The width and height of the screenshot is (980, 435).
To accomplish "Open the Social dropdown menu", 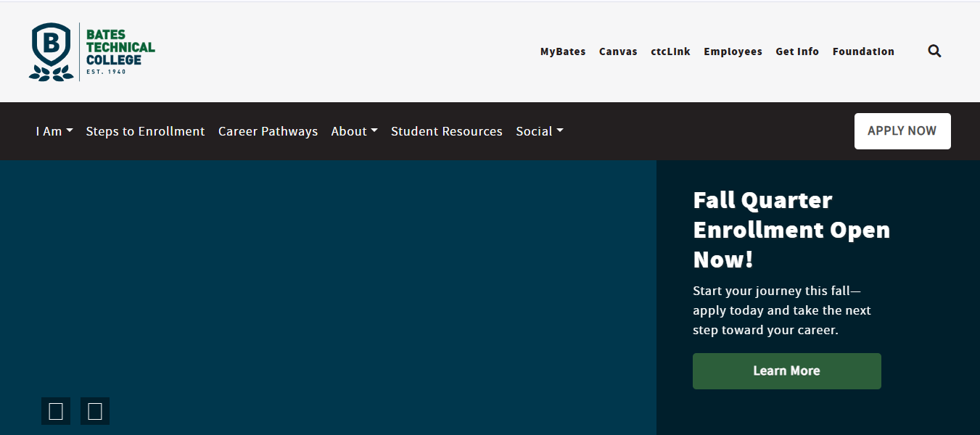I will (x=539, y=131).
